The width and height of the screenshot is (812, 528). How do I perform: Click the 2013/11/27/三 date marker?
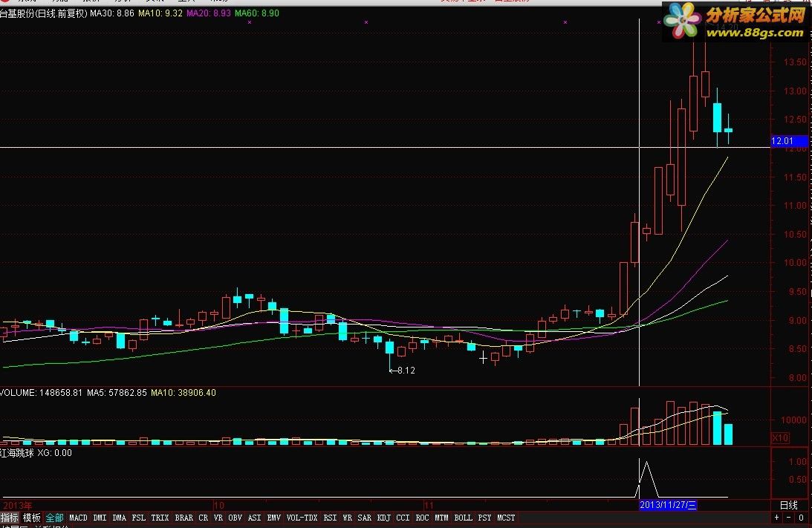tap(668, 505)
